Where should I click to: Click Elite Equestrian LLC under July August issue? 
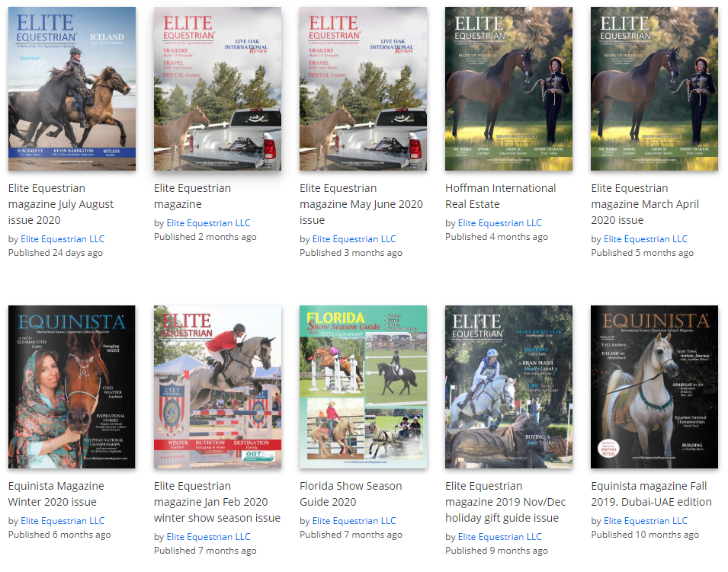click(x=63, y=239)
